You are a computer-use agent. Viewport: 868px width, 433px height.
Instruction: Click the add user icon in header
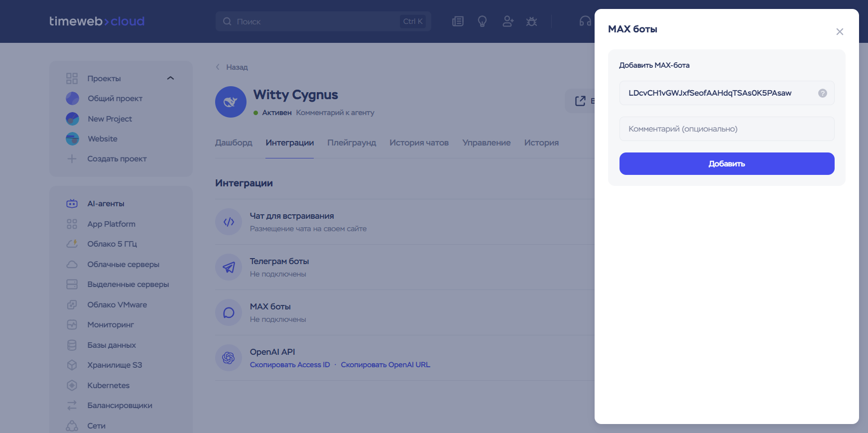(507, 21)
